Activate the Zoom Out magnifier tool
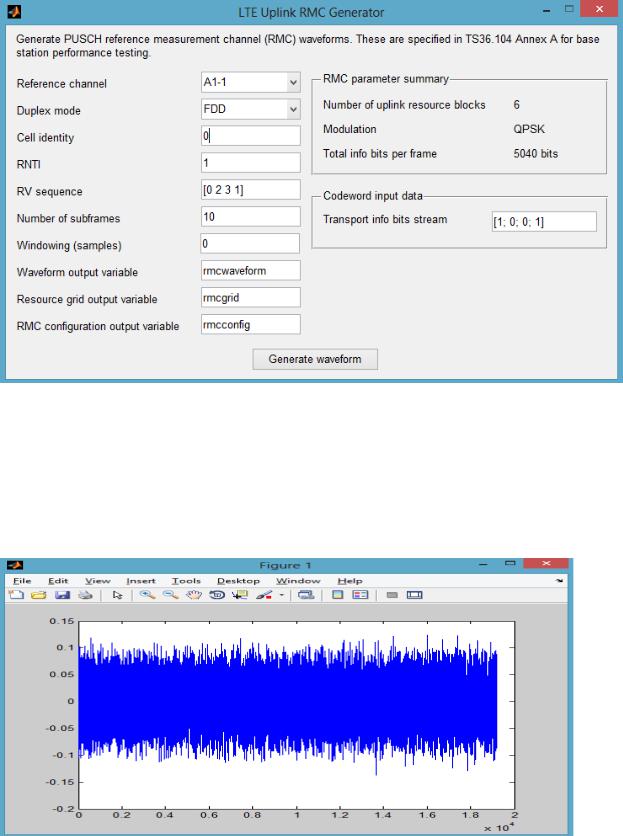Viewport: 623px width, 836px height. pos(170,594)
